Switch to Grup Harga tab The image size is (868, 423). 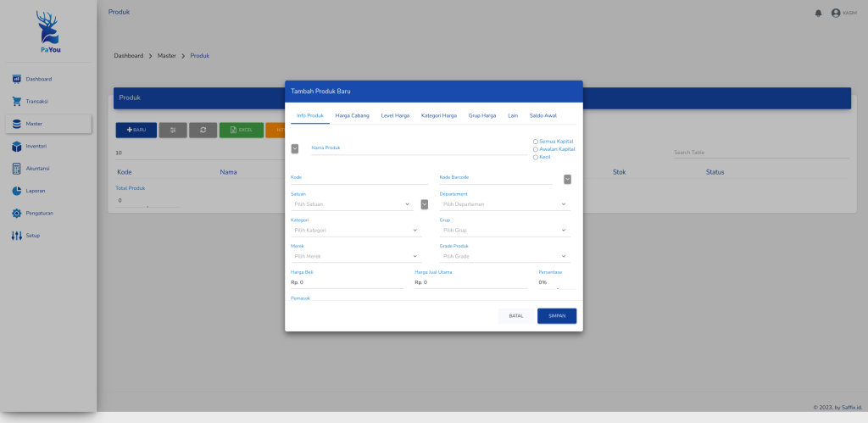[x=482, y=116]
